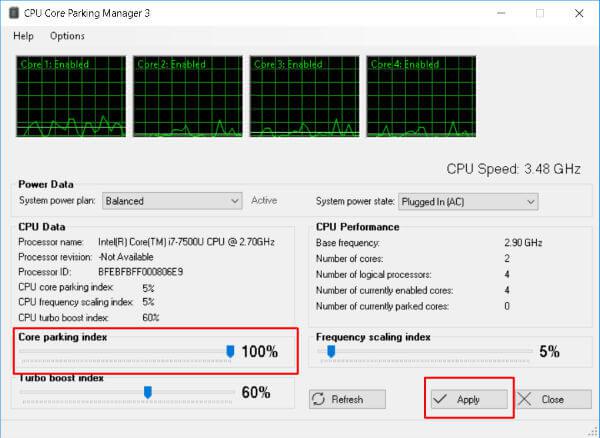Select the Core 2 Enabled usage graph
600x438 pixels.
[x=188, y=96]
